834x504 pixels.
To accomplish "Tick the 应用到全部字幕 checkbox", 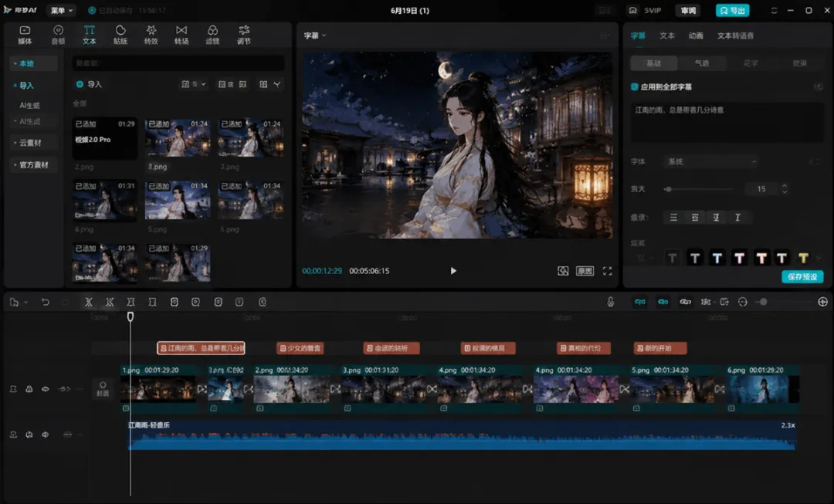I will pos(634,86).
